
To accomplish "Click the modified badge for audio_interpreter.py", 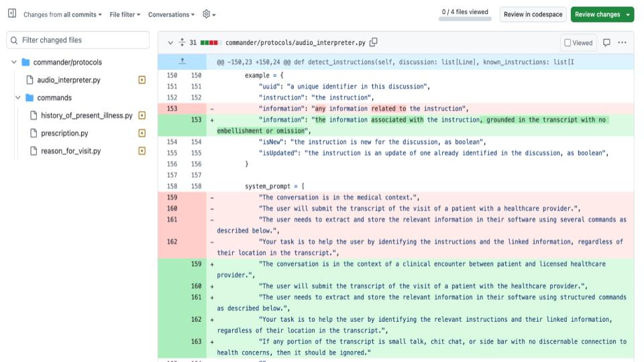I will 142,80.
